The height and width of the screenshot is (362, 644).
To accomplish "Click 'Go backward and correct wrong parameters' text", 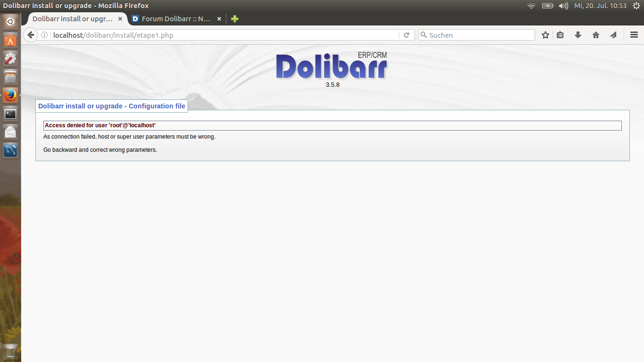I will pos(100,150).
